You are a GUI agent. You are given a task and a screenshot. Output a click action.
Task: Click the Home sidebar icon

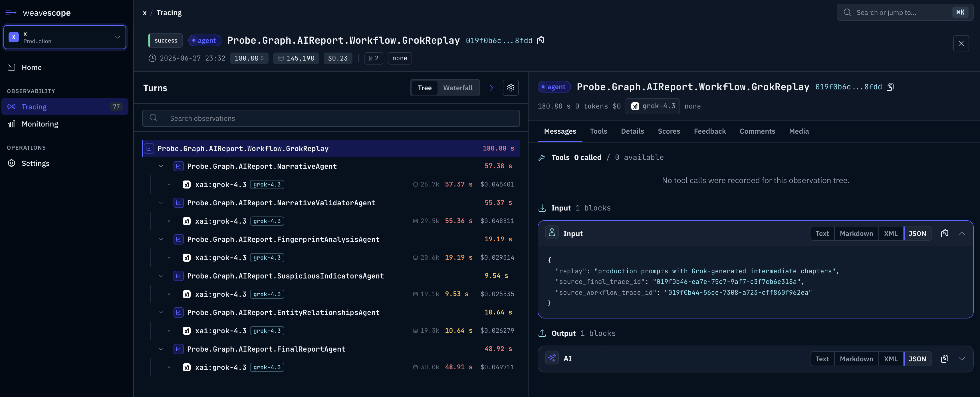click(x=11, y=67)
